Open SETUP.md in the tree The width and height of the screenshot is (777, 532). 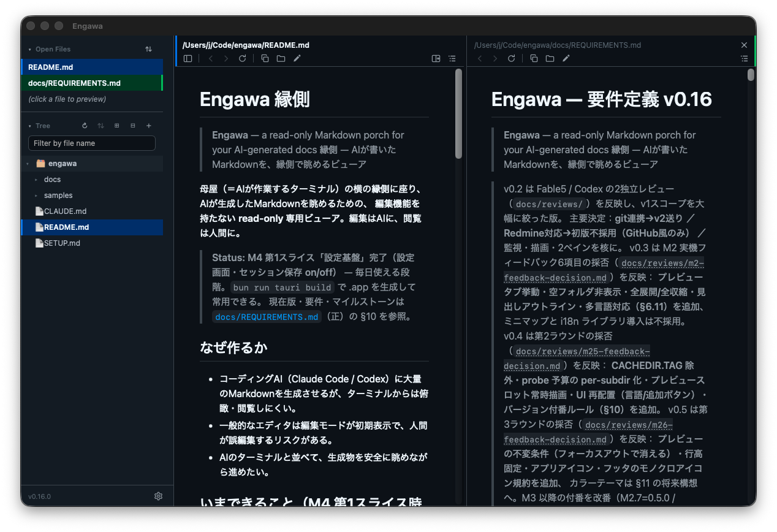coord(92,243)
